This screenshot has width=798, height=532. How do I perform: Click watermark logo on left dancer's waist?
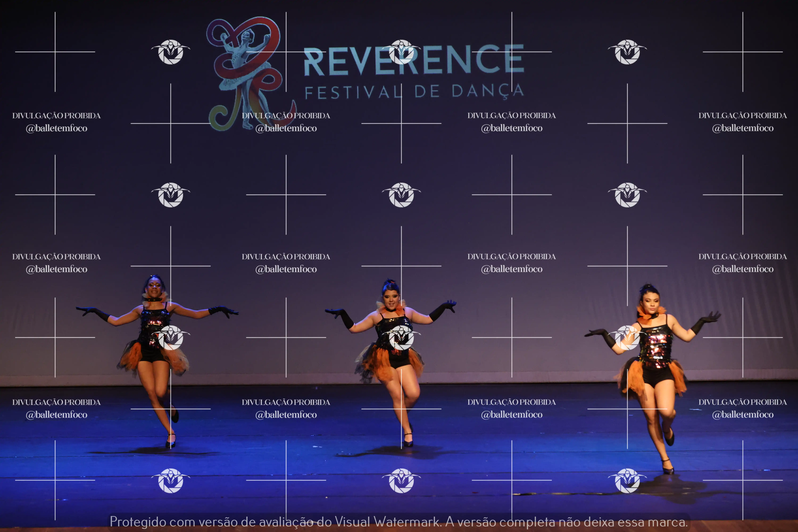pos(171,337)
